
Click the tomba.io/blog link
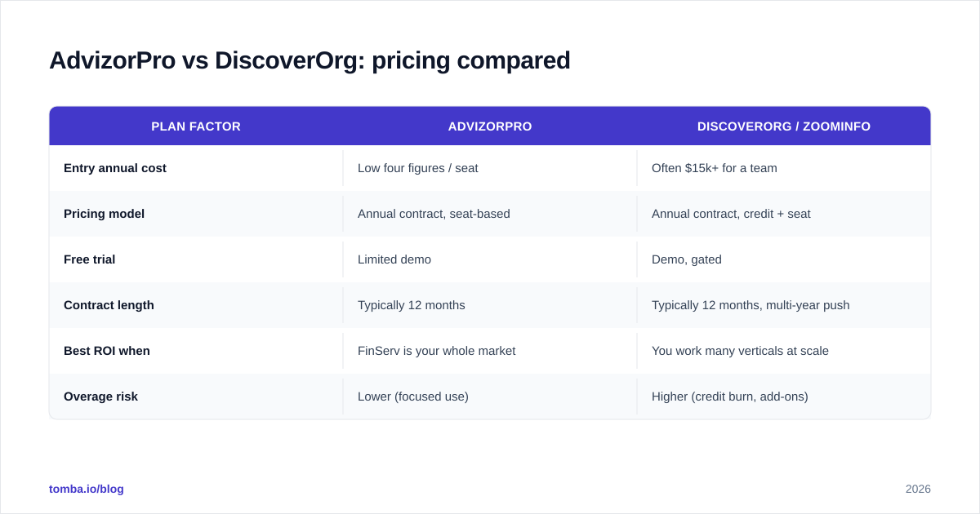[x=87, y=489]
